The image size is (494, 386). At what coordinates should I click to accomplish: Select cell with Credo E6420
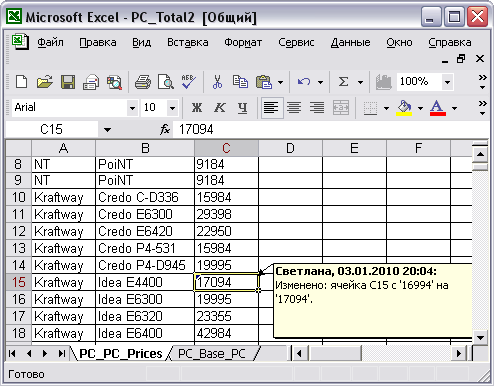(x=145, y=231)
